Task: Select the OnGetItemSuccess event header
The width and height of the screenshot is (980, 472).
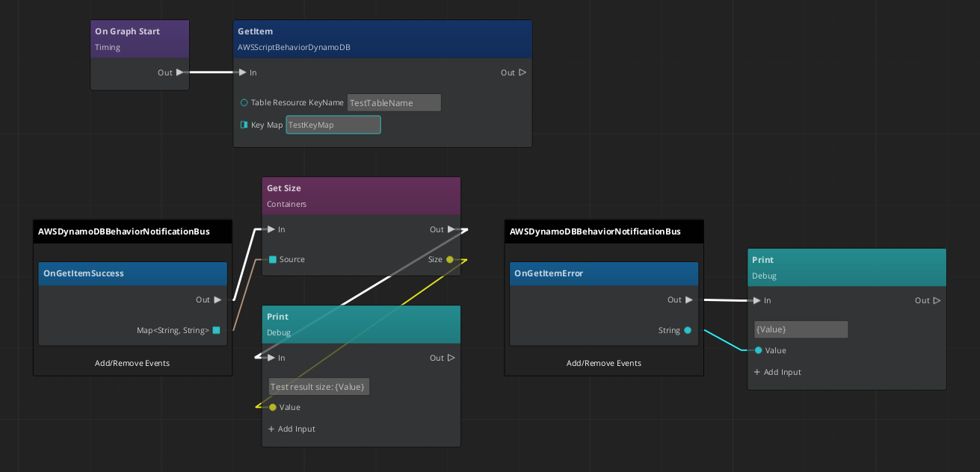Action: click(132, 273)
